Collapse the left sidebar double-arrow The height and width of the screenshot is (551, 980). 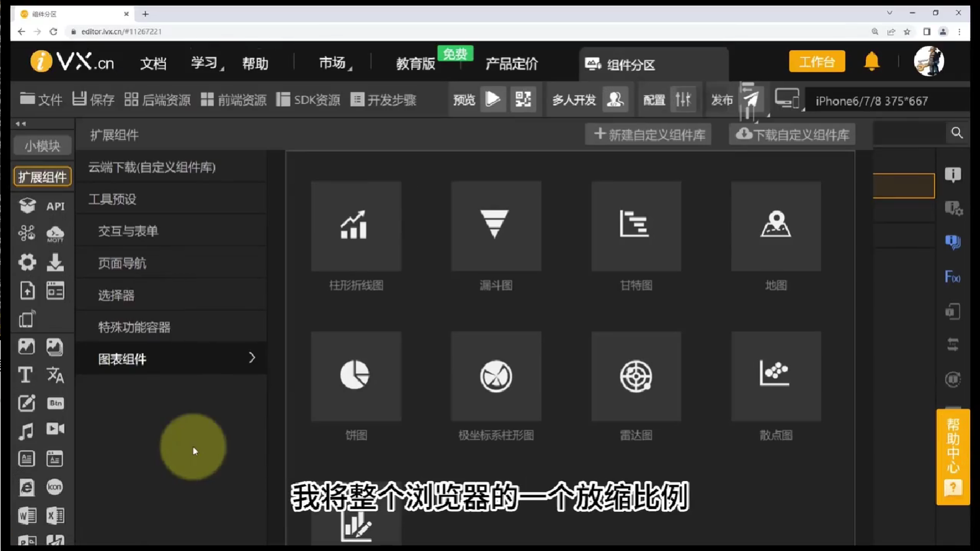(x=21, y=123)
